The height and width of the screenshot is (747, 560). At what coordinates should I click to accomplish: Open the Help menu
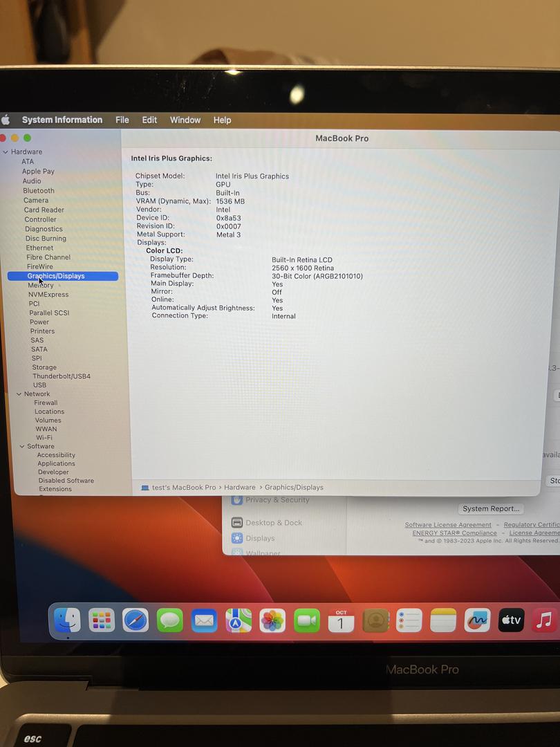(223, 120)
